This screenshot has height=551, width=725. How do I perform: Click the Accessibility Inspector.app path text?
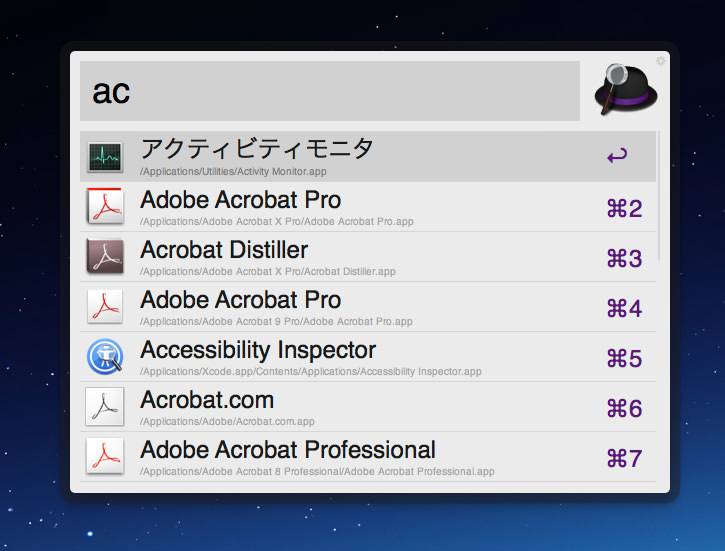tap(311, 372)
